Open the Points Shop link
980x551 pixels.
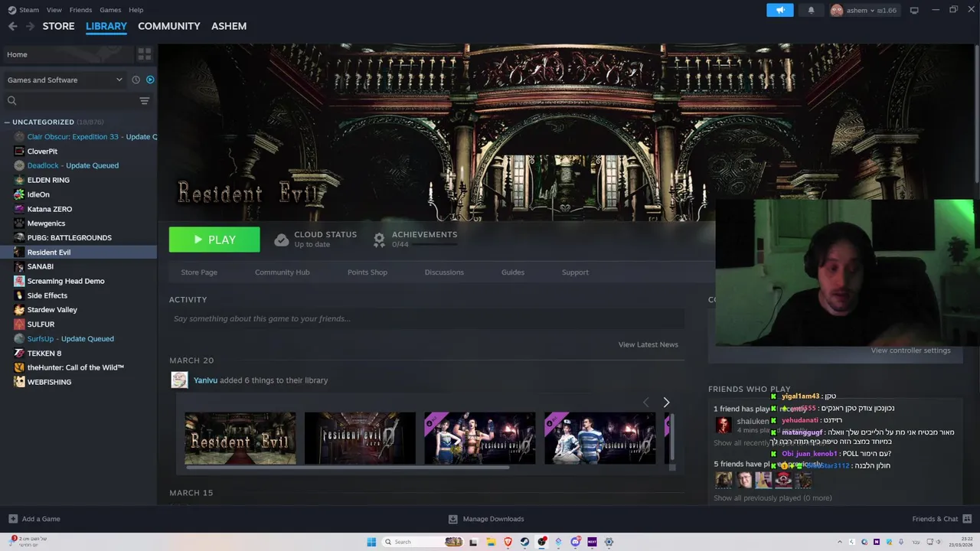point(367,272)
